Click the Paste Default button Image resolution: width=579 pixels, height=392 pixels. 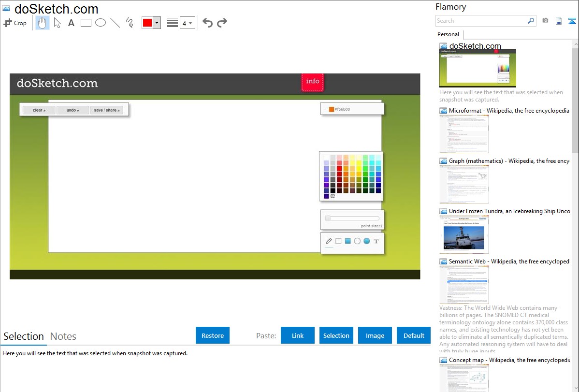click(414, 335)
